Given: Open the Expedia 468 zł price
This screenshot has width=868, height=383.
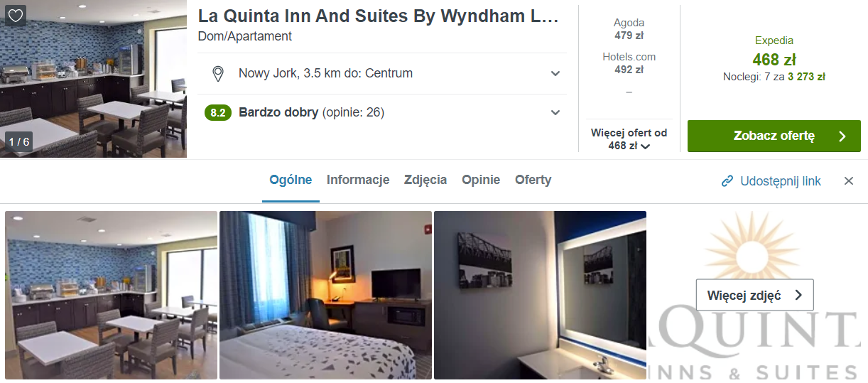Looking at the screenshot, I should (x=774, y=58).
